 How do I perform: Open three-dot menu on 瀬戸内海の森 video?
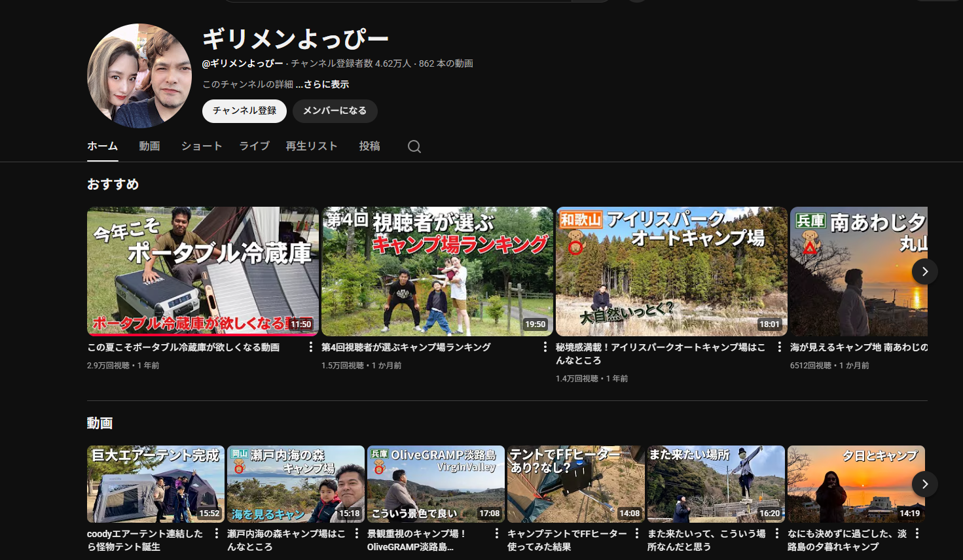click(x=355, y=534)
